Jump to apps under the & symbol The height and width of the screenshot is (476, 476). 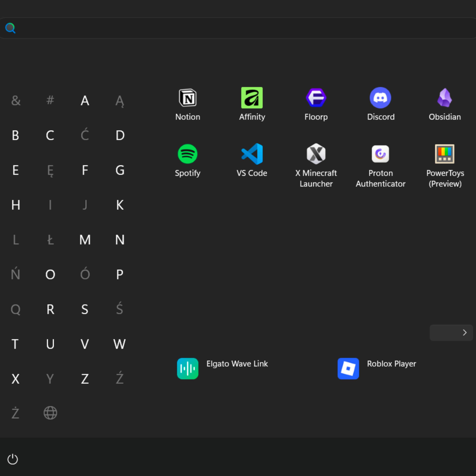[16, 101]
